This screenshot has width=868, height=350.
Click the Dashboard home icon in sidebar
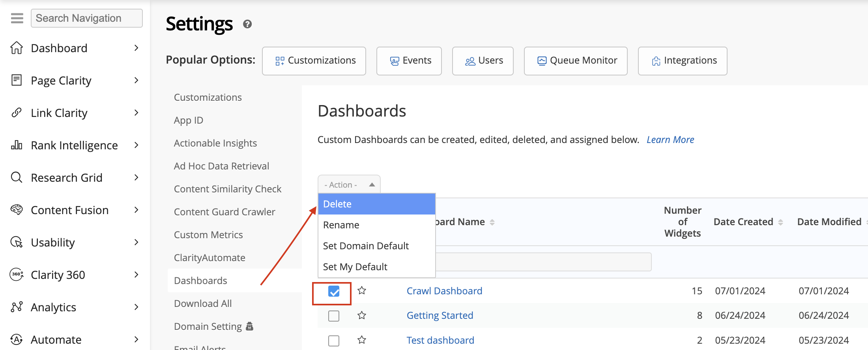point(17,48)
